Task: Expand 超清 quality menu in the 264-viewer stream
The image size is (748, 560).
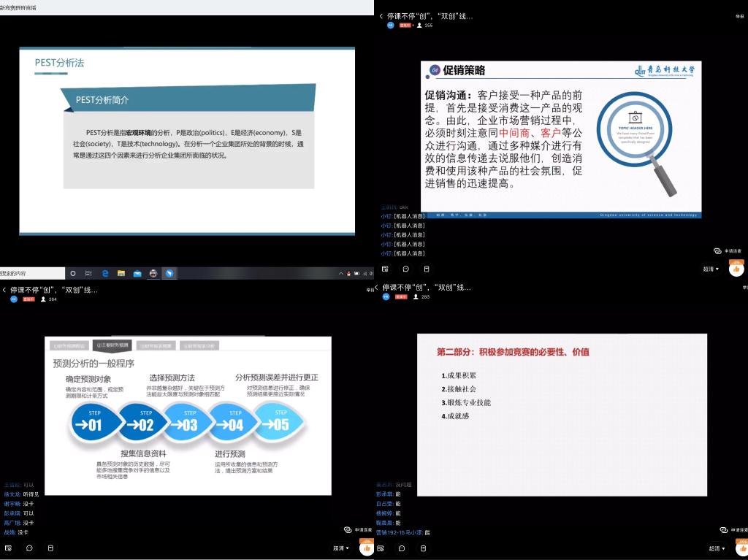Action: click(x=340, y=548)
